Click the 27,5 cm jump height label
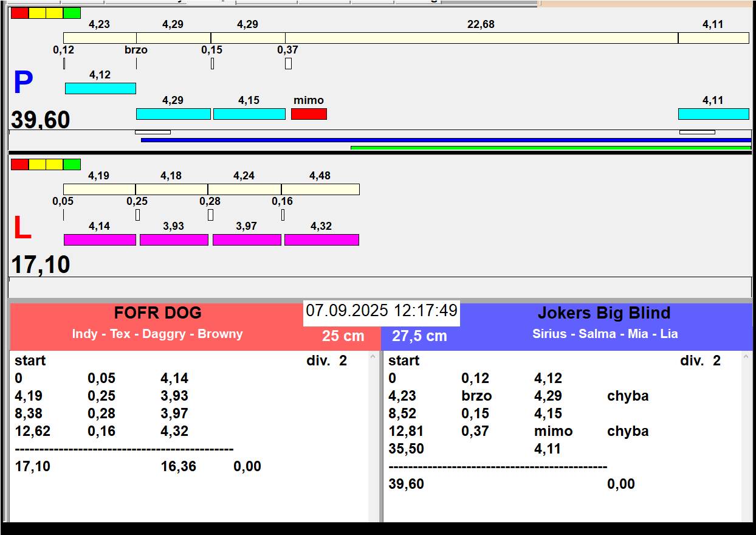 coord(419,336)
